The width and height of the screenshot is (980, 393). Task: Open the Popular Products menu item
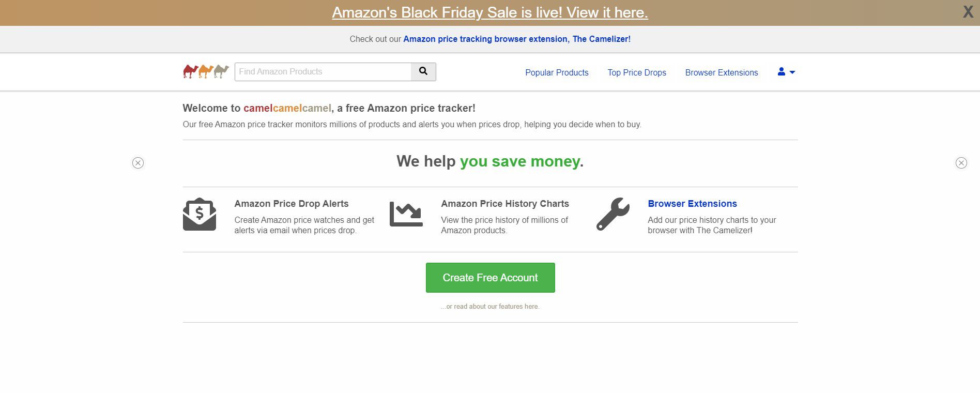557,72
